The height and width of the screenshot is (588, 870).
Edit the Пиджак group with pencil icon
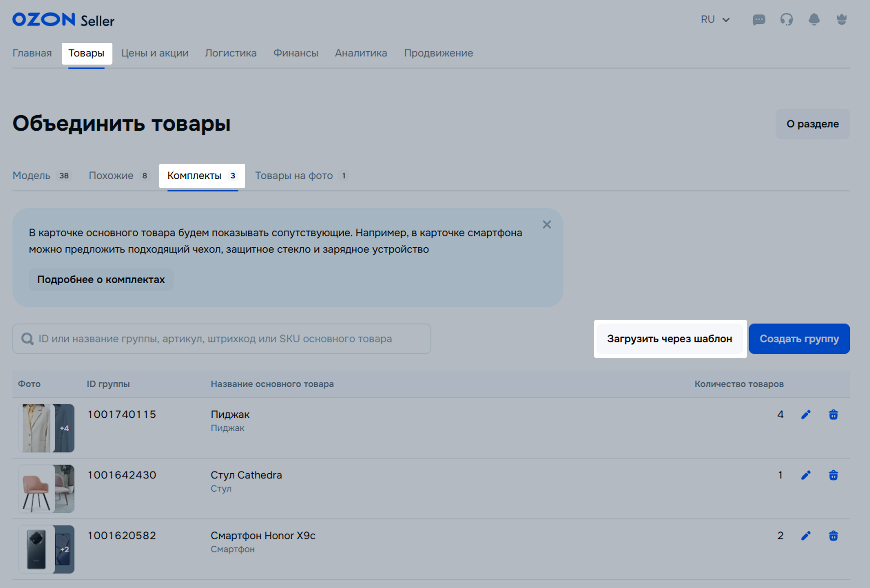[806, 415]
